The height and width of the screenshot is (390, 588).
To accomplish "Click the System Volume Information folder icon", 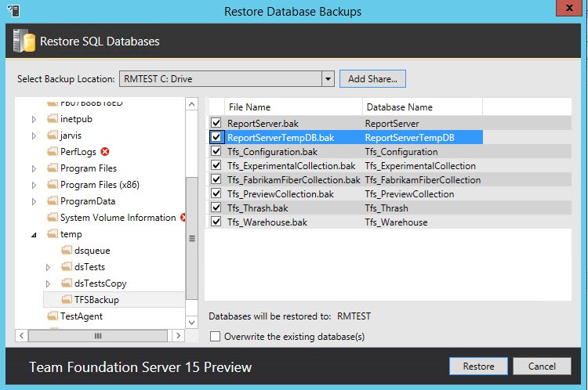I will coord(53,218).
